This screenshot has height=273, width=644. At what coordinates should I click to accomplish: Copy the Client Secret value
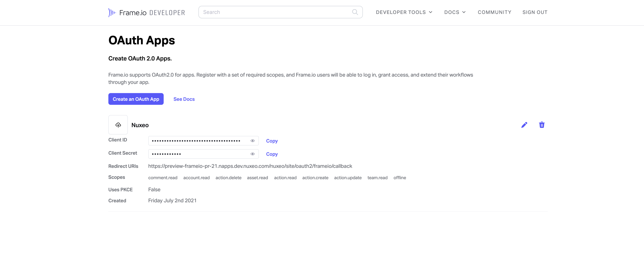tap(272, 154)
